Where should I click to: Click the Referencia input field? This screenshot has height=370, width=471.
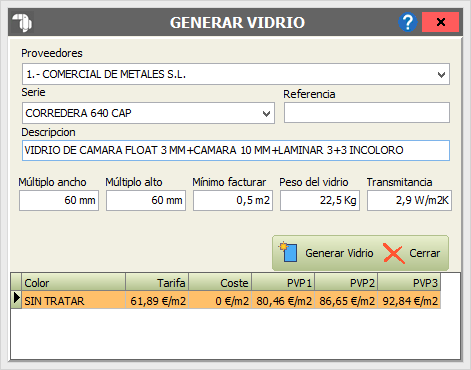pos(367,113)
